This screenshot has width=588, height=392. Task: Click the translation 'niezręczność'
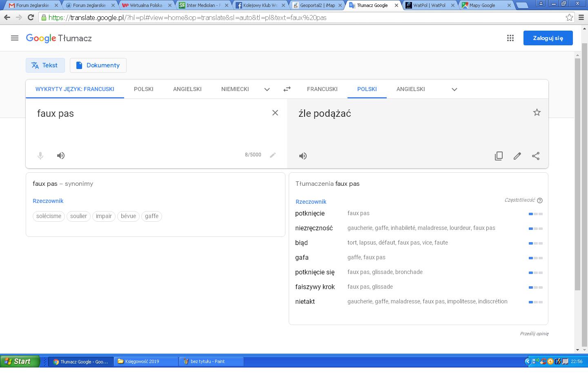(314, 228)
